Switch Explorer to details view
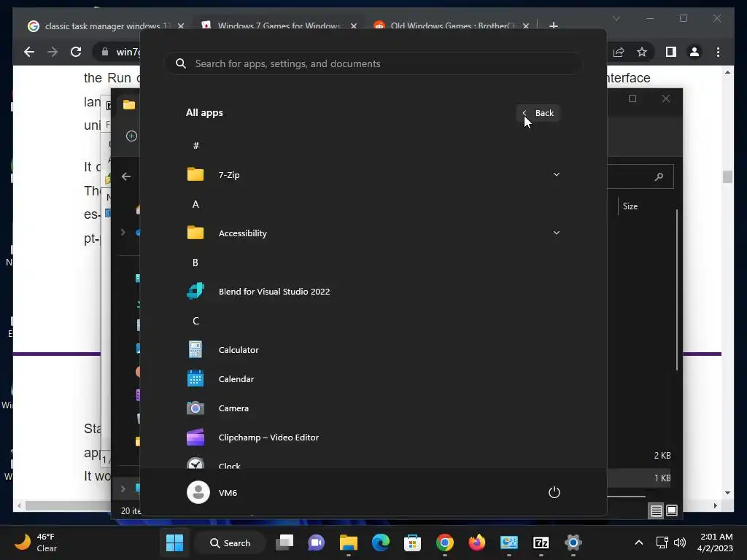This screenshot has height=560, width=747. point(656,511)
